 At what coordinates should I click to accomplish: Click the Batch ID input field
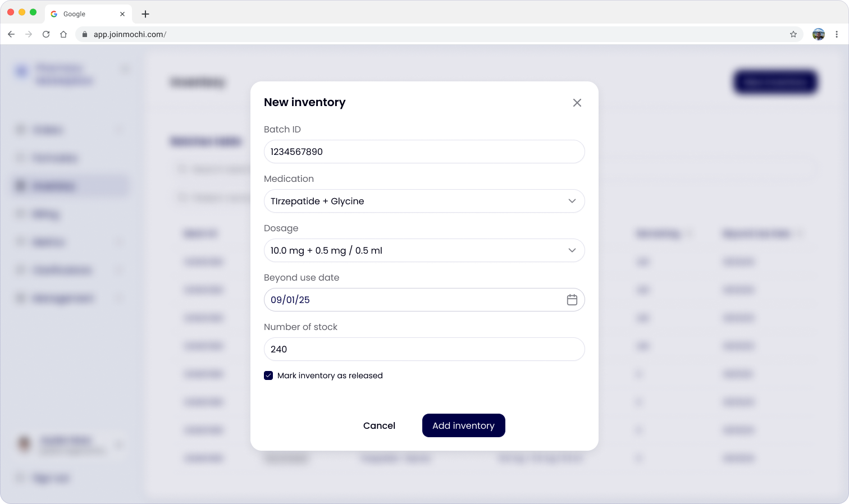(x=424, y=152)
